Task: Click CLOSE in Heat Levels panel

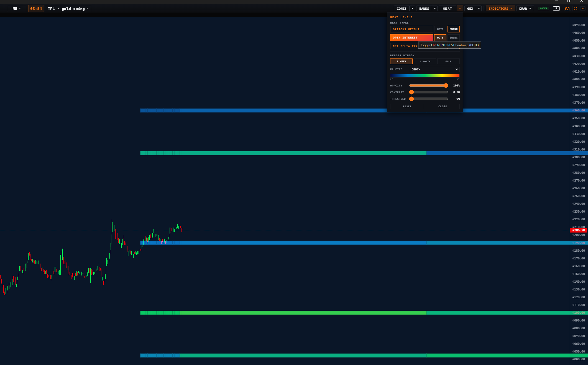Action: pyautogui.click(x=443, y=106)
